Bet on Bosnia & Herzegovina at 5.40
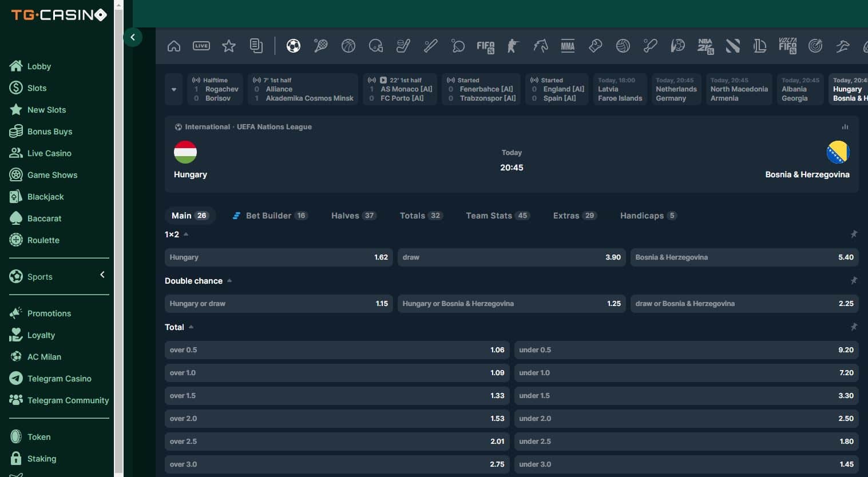Viewport: 868px width, 477px height. pos(744,257)
